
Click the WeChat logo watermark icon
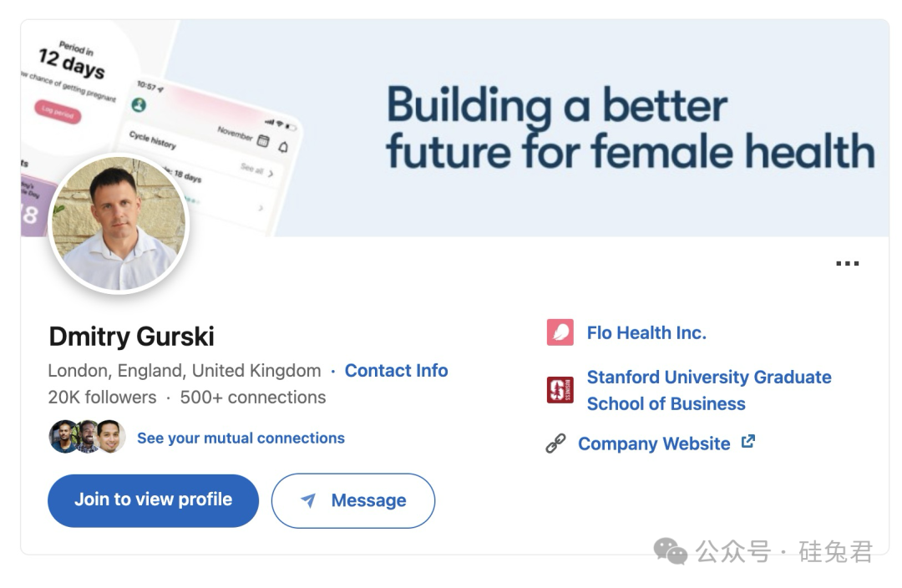670,550
